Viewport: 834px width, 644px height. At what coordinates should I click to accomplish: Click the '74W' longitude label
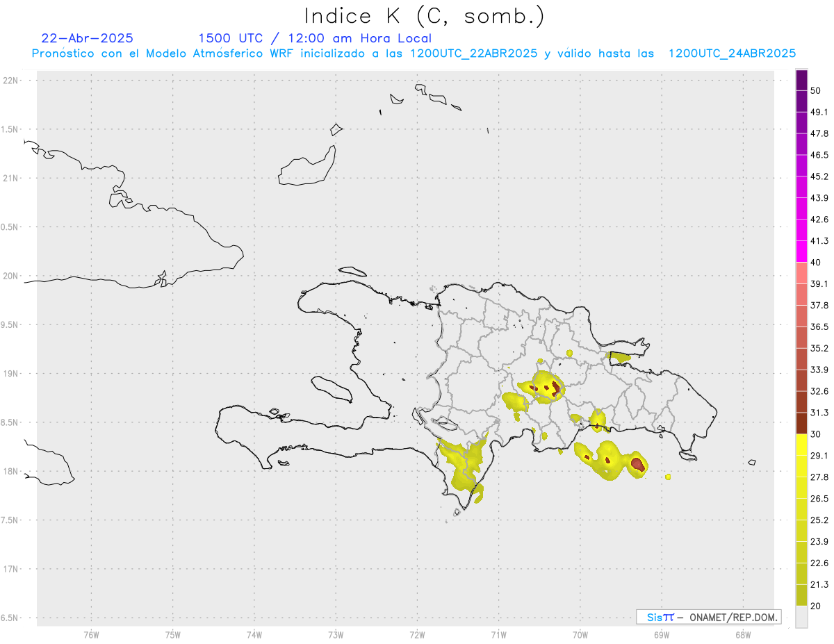pyautogui.click(x=254, y=634)
